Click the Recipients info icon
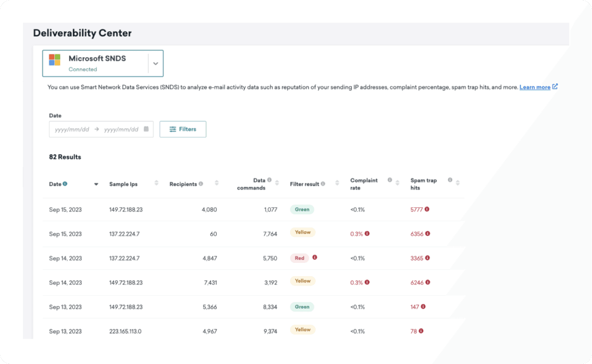The height and width of the screenshot is (364, 592). 201,184
